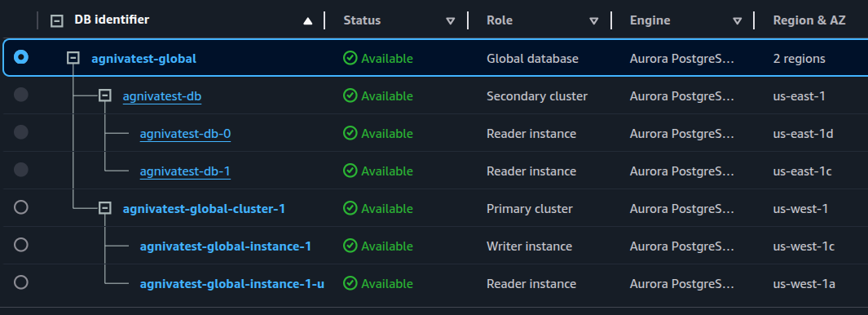The height and width of the screenshot is (315, 868).
Task: Open the agnivatest-db-1 instance link
Action: pos(185,171)
